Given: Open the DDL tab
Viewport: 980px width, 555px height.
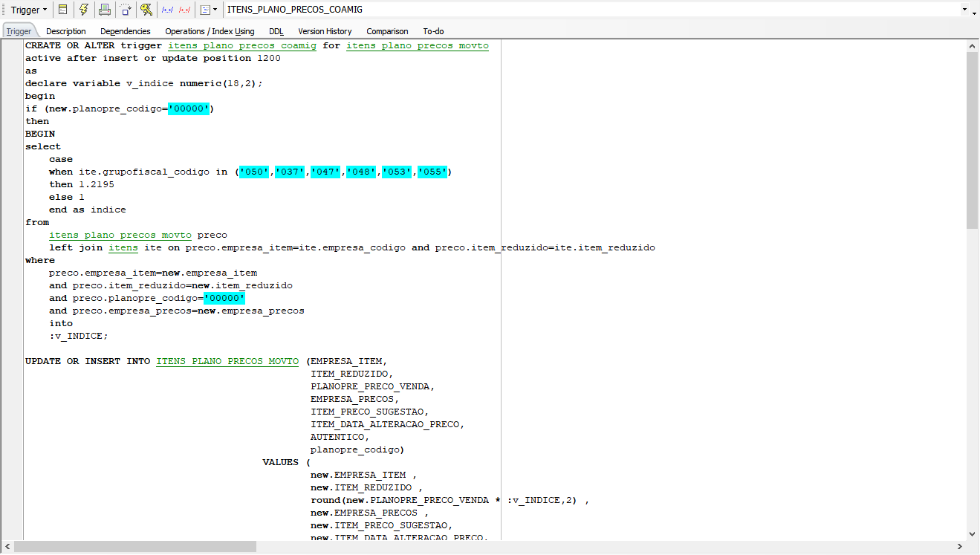Looking at the screenshot, I should (276, 31).
